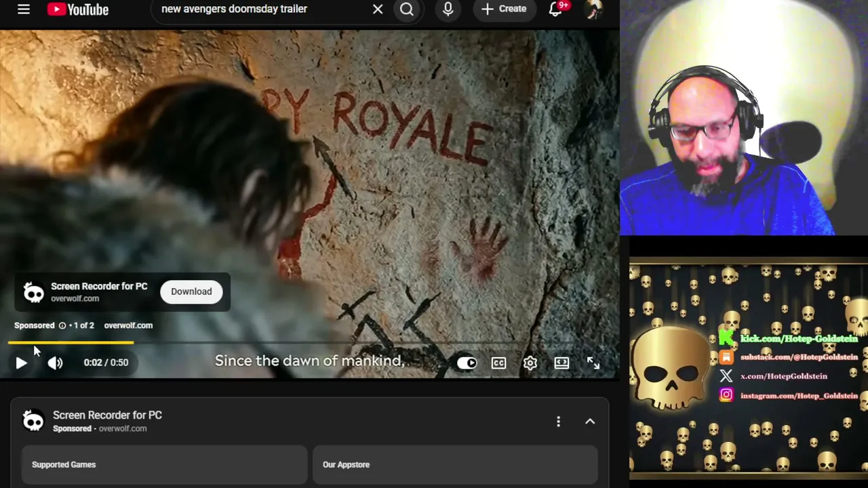This screenshot has height=488, width=868.
Task: Click the Screen Recorder for PC panel title
Action: (107, 415)
